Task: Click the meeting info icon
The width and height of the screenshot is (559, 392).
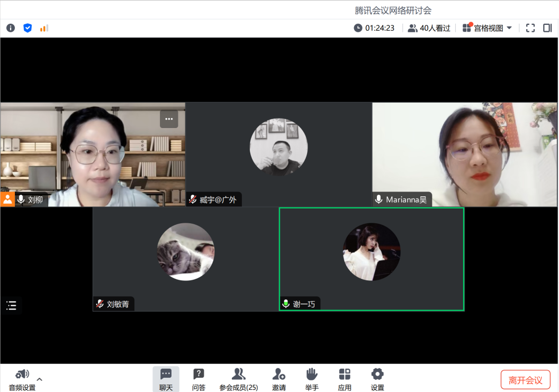Action: point(11,28)
